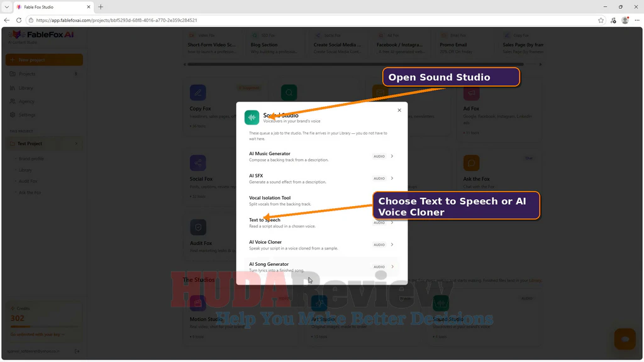Click the Audit Fox shield icon
644x362 pixels.
198,227
